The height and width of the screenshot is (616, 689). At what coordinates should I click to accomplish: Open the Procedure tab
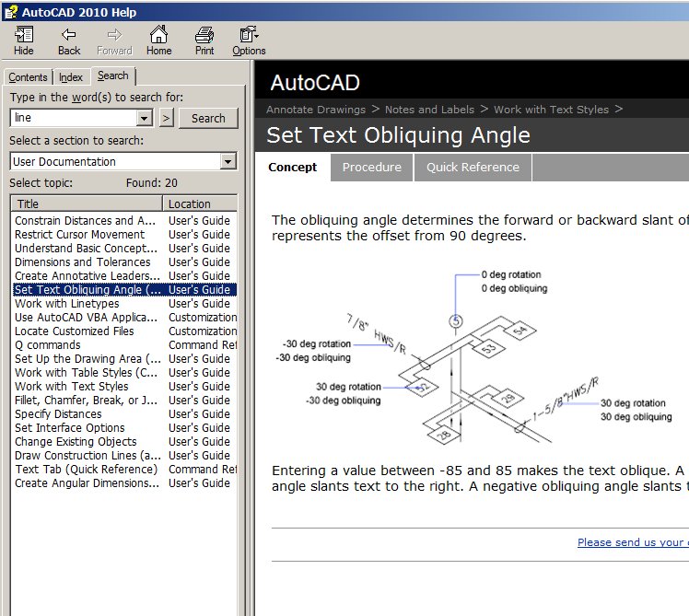click(x=372, y=167)
